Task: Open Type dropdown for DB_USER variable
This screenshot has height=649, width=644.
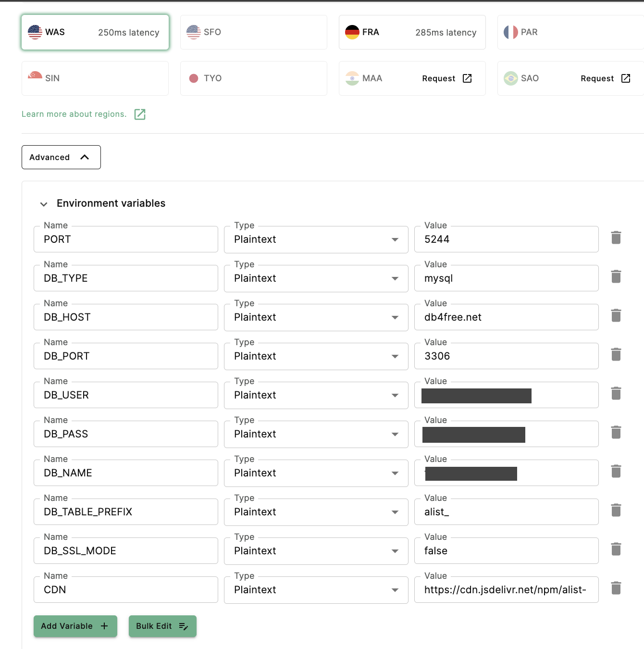Action: [x=316, y=395]
